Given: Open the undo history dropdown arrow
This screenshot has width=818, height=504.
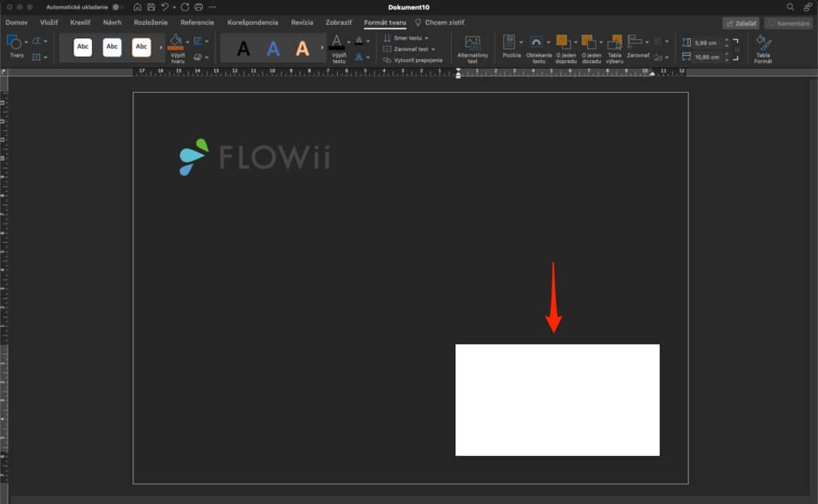Looking at the screenshot, I should (174, 8).
